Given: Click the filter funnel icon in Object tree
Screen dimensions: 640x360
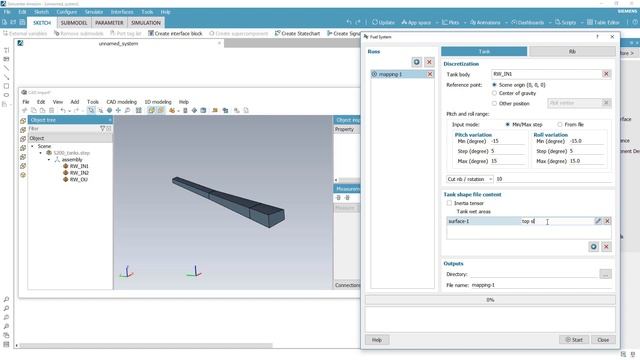Looking at the screenshot, I should (x=102, y=129).
